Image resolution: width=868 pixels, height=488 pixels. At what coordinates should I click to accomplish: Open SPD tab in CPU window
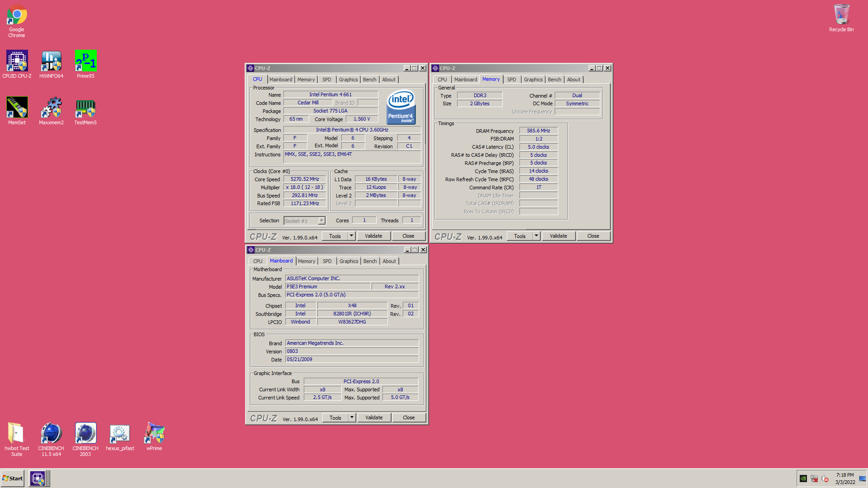point(327,80)
